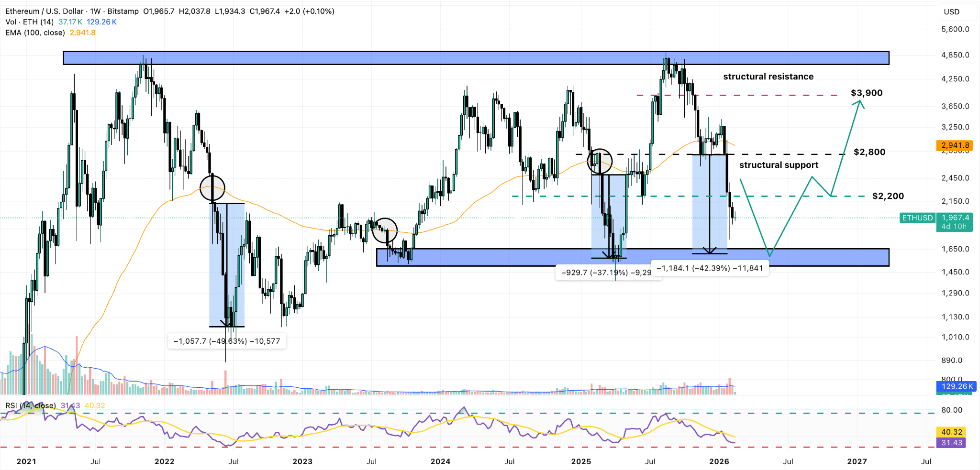This screenshot has height=470, width=980.
Task: Select the $2,800 price level label
Action: click(869, 152)
